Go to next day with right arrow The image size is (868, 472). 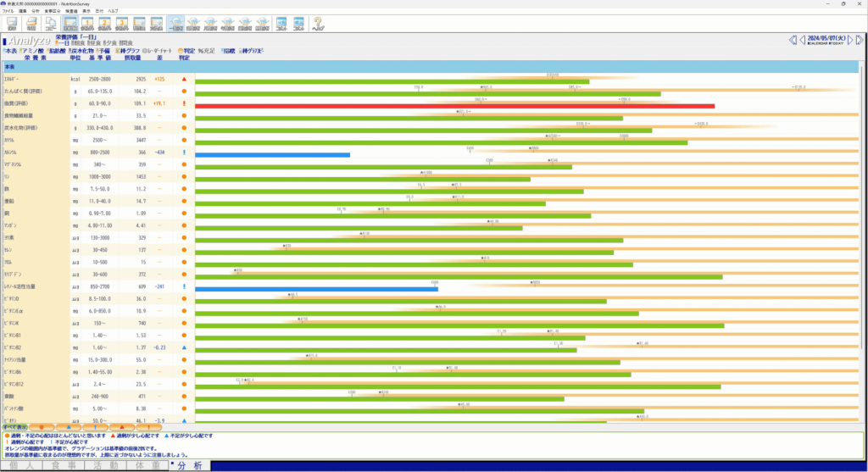click(850, 40)
